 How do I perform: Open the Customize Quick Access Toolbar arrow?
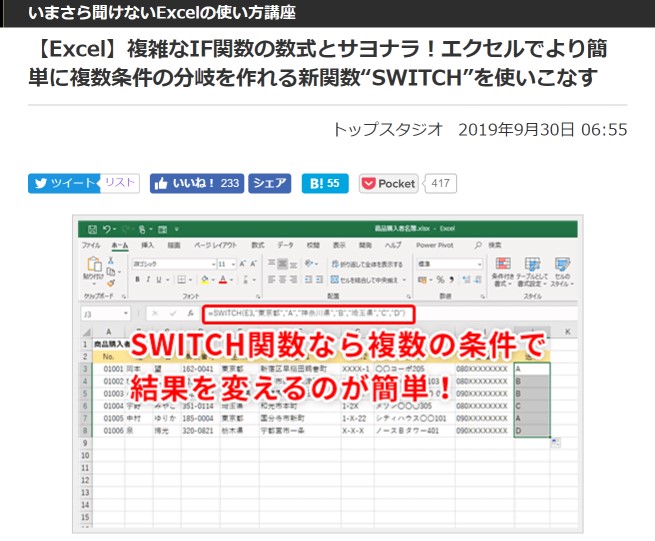[x=177, y=229]
